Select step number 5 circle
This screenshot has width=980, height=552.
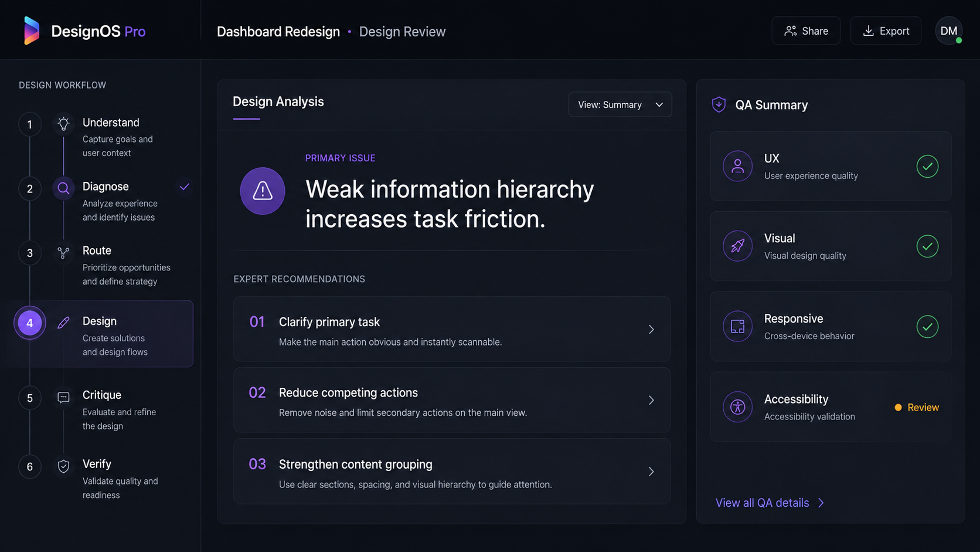click(30, 398)
